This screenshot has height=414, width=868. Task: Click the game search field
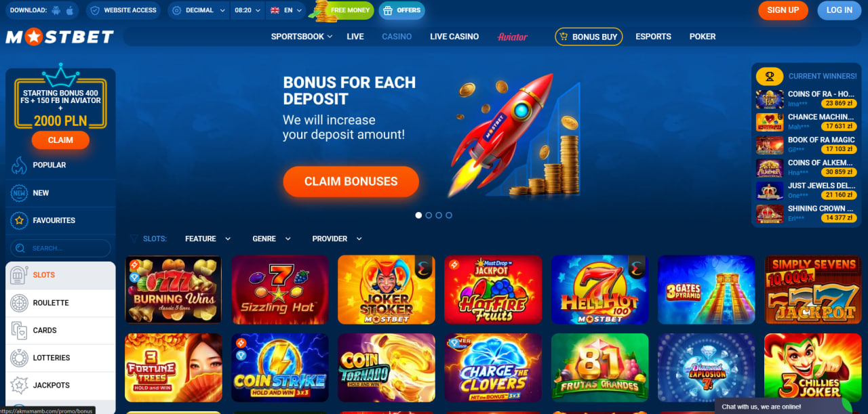(60, 248)
